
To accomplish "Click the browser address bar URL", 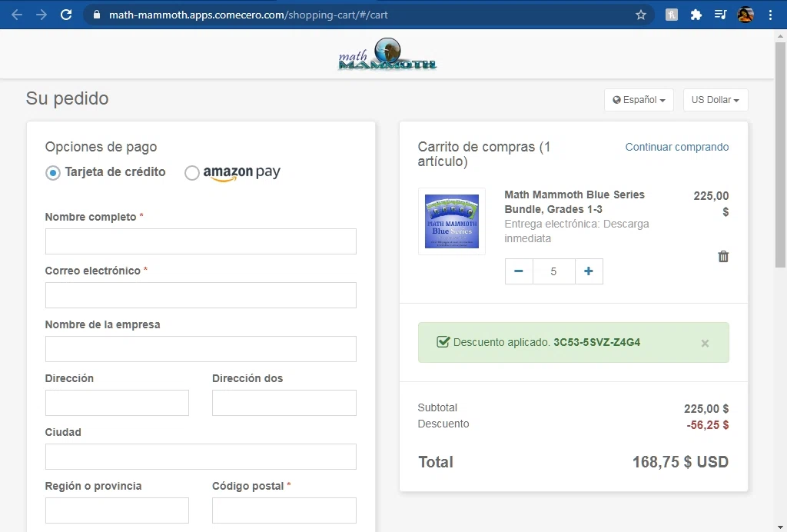I will point(248,15).
